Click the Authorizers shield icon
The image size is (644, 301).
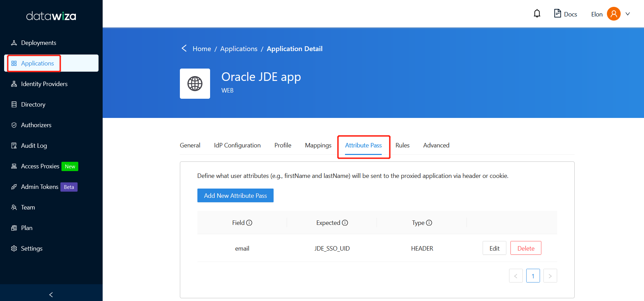pyautogui.click(x=14, y=125)
